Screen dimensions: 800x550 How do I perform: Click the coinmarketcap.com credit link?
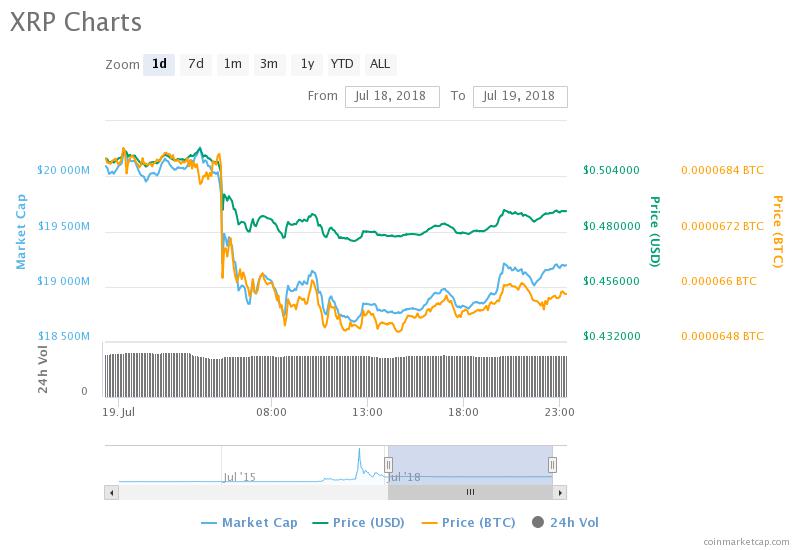coord(746,542)
